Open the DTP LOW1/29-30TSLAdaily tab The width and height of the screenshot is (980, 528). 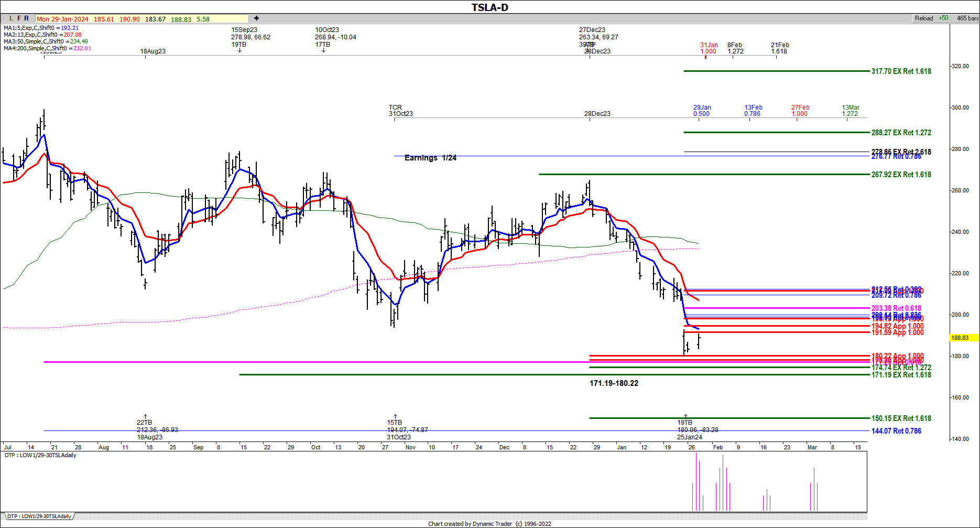(x=39, y=516)
